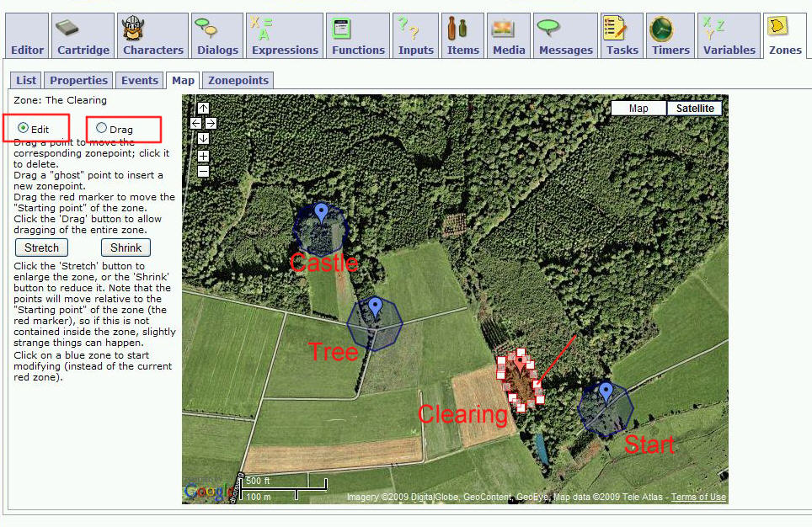Zoom in with the map plus button

pyautogui.click(x=203, y=156)
